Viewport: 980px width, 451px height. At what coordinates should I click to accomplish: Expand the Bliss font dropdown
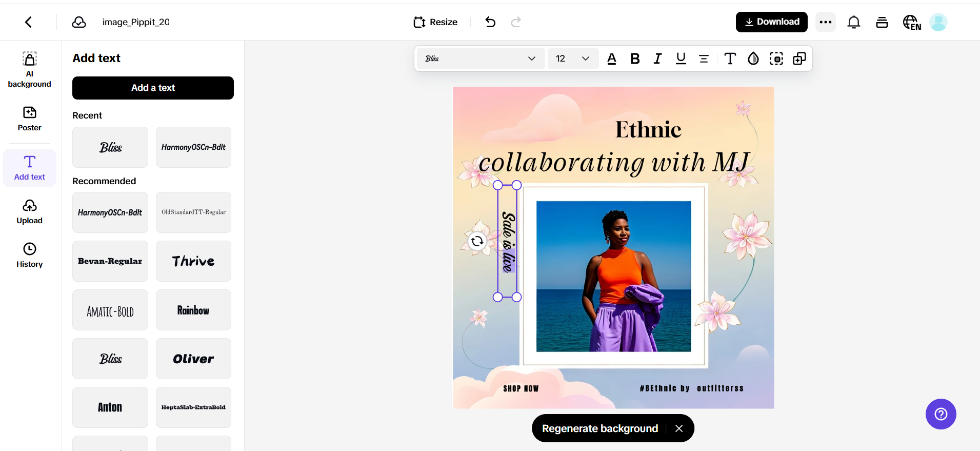(480, 58)
